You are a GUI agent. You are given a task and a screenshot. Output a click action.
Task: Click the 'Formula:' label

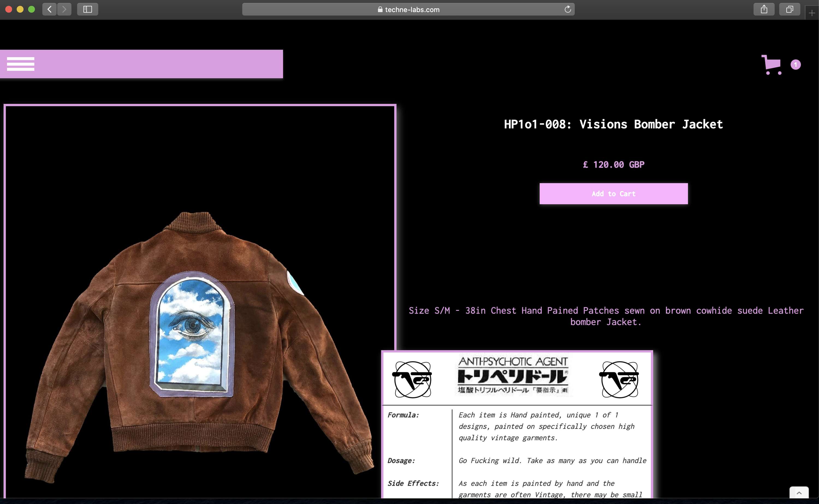coord(403,415)
